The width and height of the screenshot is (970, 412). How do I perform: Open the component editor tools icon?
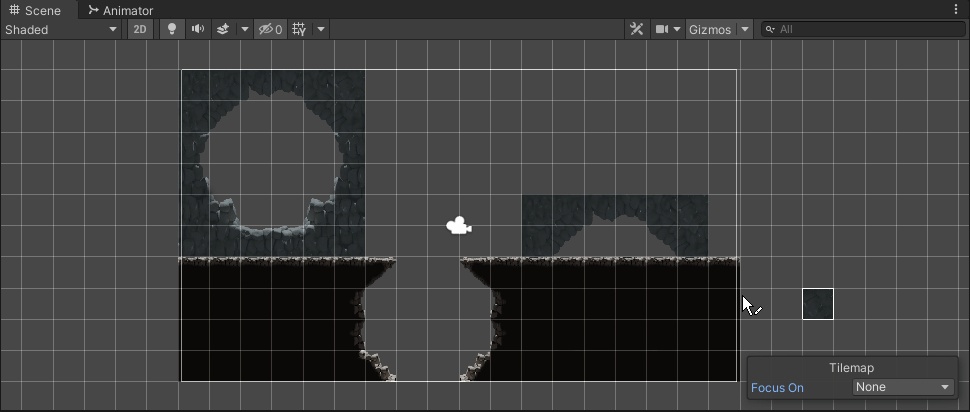click(x=637, y=29)
